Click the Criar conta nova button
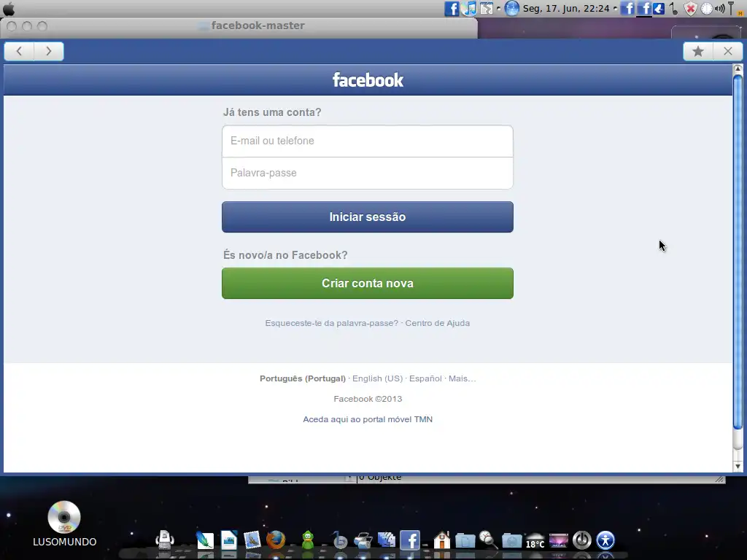The image size is (747, 560). point(368,284)
